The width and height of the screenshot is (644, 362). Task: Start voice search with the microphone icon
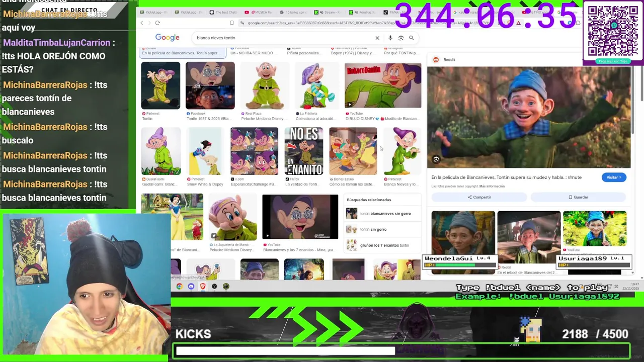[x=390, y=38]
